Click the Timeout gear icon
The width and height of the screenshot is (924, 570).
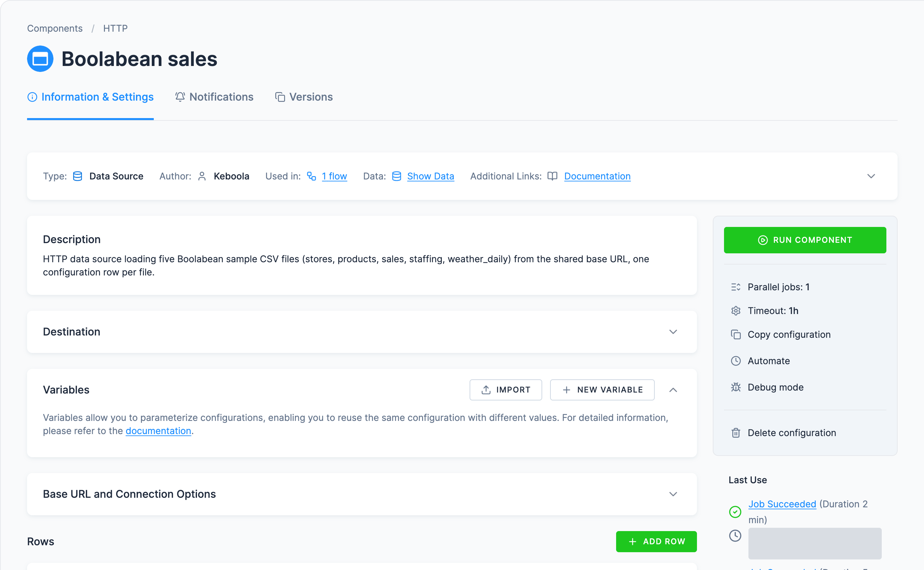click(736, 311)
